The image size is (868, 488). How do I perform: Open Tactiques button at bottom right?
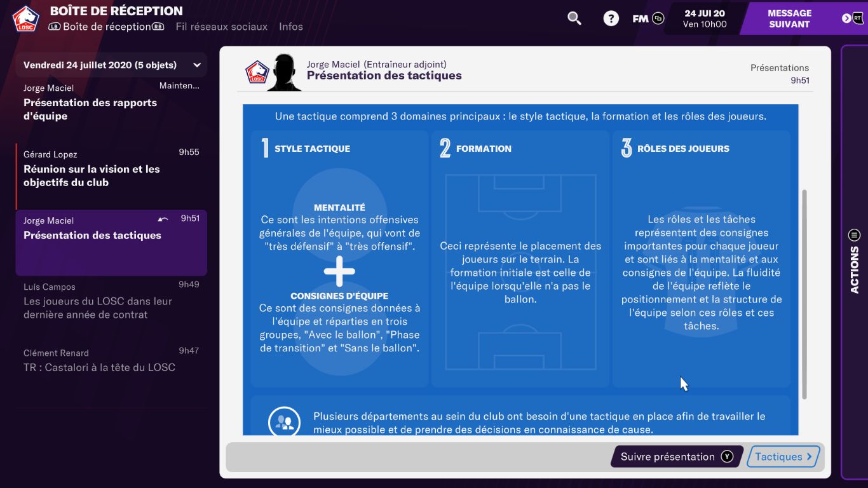(x=783, y=456)
